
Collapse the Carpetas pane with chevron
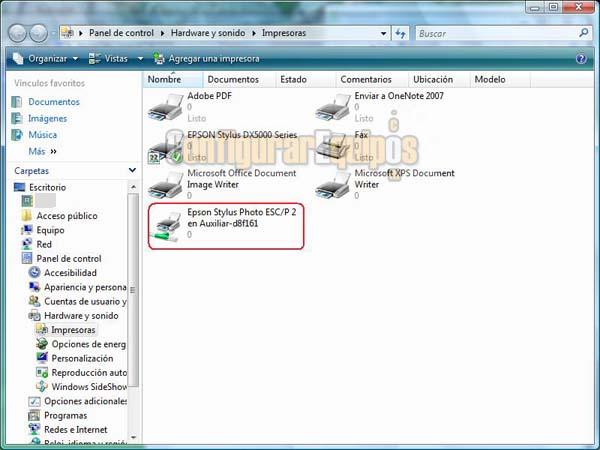[x=132, y=170]
